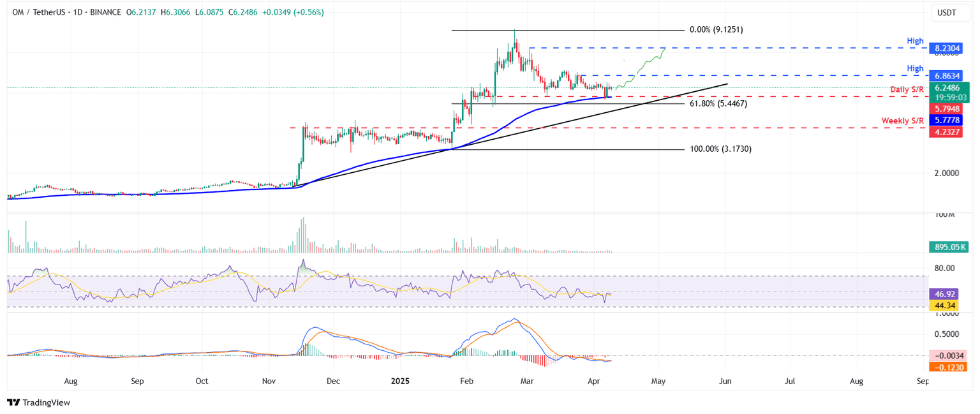
Task: Select the 2025 label on the time axis
Action: [400, 381]
